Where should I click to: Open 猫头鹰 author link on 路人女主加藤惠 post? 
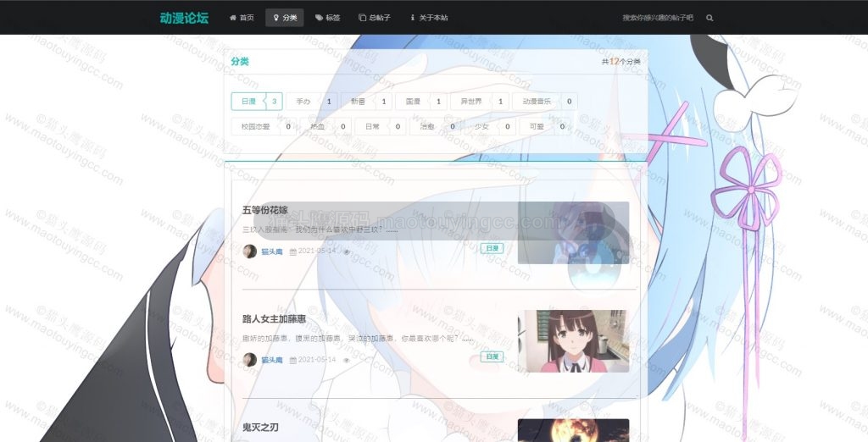click(272, 360)
